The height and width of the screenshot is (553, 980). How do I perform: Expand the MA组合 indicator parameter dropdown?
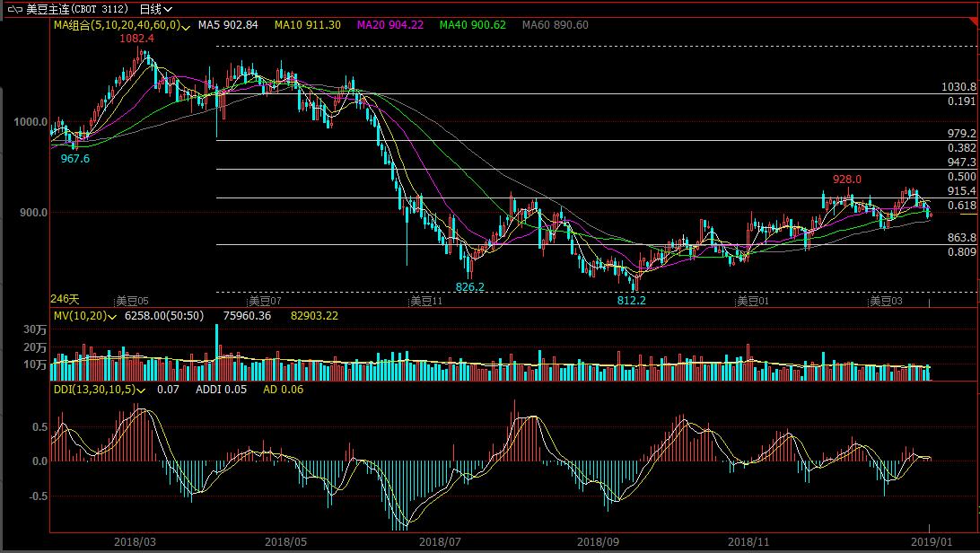click(x=186, y=27)
